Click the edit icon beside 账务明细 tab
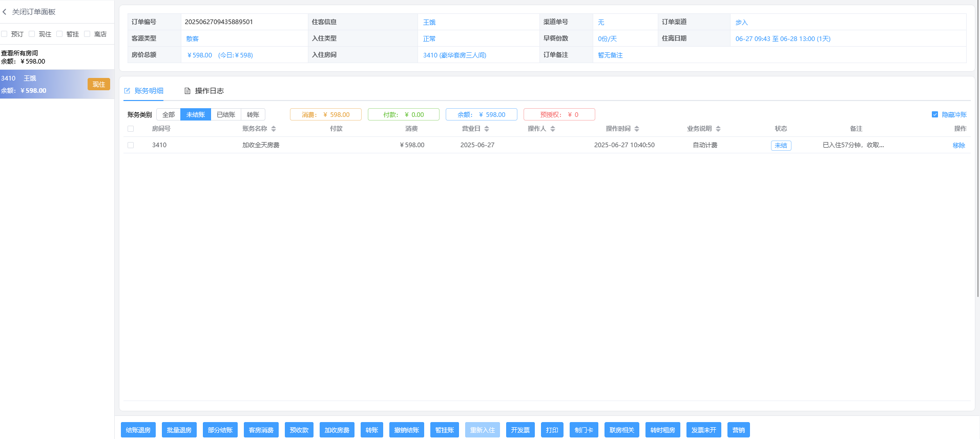This screenshot has height=439, width=980. [x=127, y=91]
